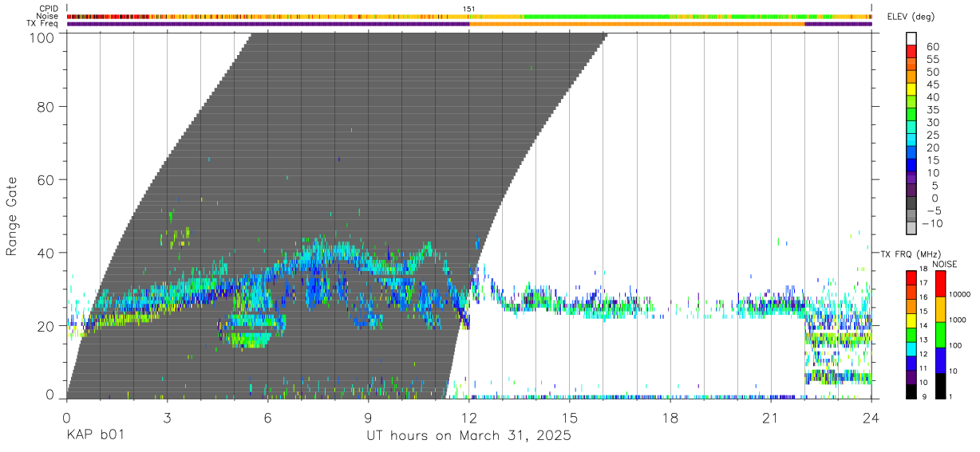Pick the blue 15-20 degree ELEV swatch
This screenshot has width=980, height=452.
pyautogui.click(x=911, y=153)
